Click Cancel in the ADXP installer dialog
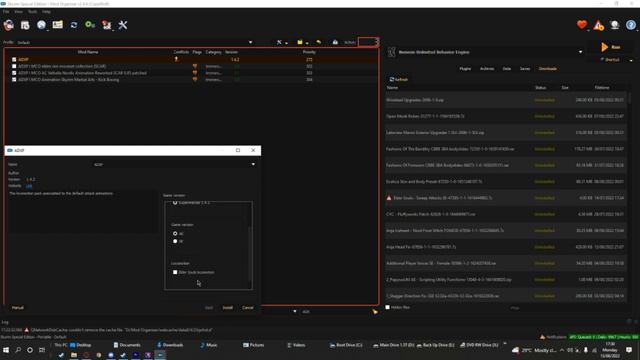 click(248, 308)
